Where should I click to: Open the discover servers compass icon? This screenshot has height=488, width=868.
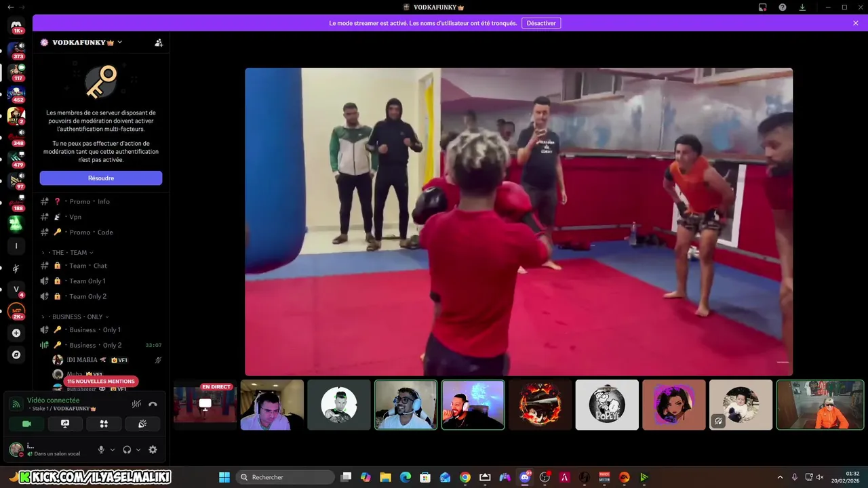tap(16, 354)
